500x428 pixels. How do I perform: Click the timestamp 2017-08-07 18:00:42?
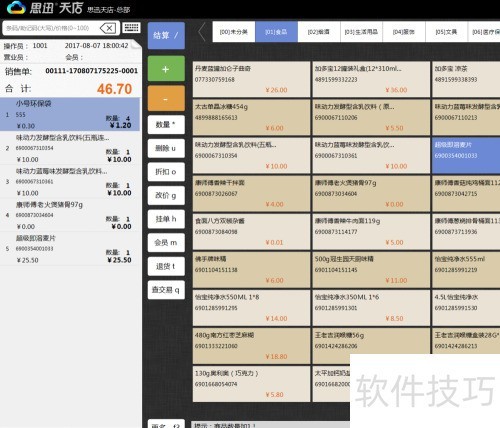pos(97,46)
